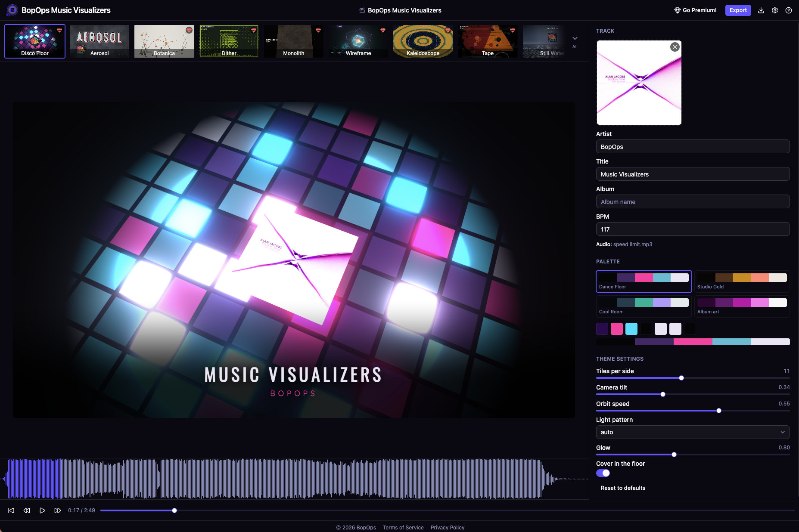799x532 pixels.
Task: Select the Dither visualizer
Action: pos(229,41)
